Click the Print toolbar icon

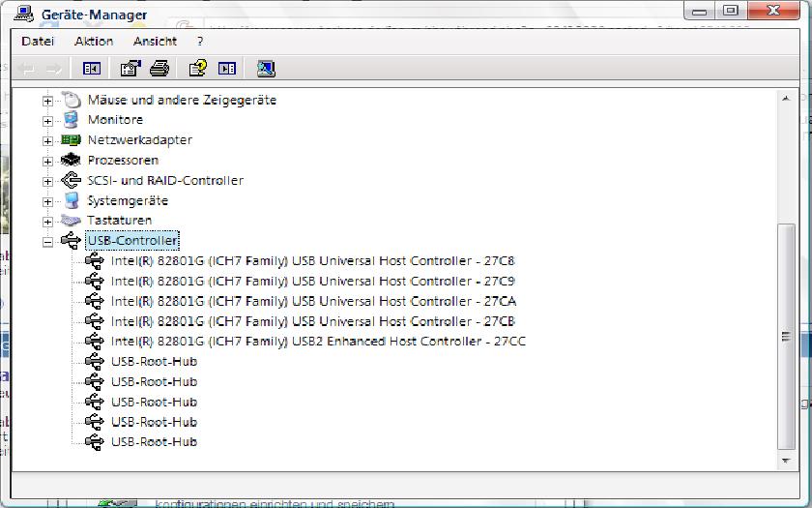pos(159,69)
